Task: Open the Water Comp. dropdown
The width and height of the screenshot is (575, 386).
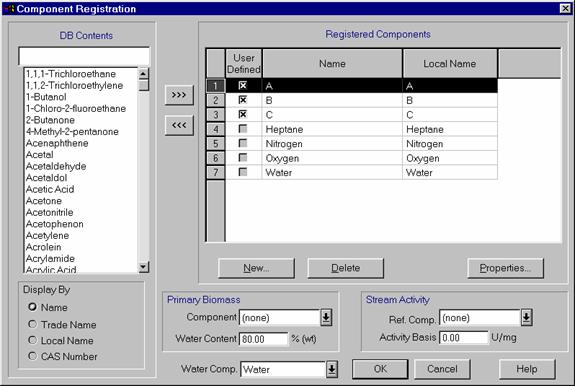Action: (332, 370)
